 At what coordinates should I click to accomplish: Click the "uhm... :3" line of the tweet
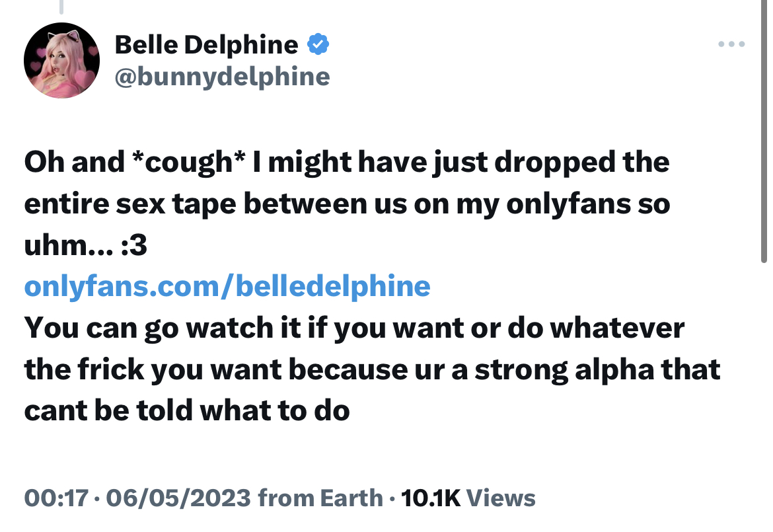(x=85, y=245)
